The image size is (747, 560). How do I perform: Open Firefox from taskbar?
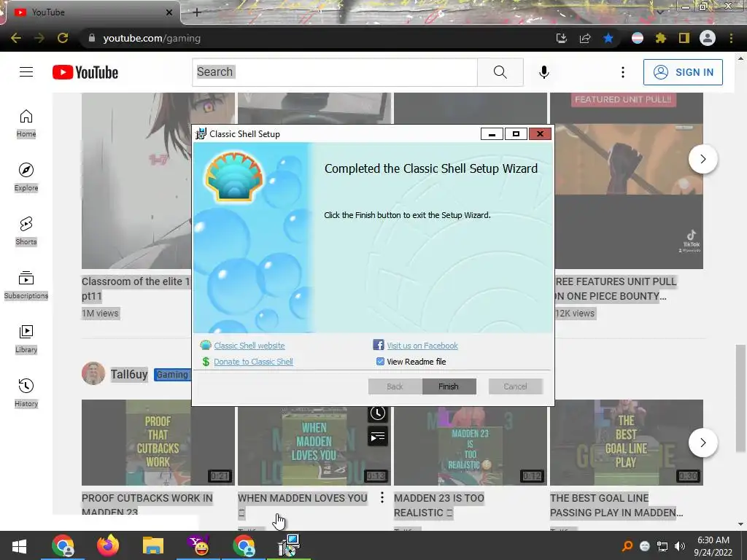pyautogui.click(x=108, y=545)
